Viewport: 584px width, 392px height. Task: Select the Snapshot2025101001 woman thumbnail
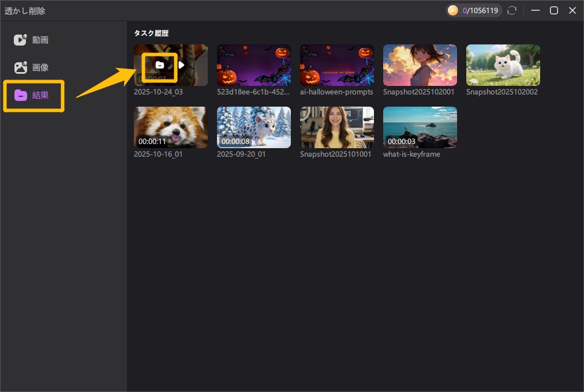(x=337, y=127)
